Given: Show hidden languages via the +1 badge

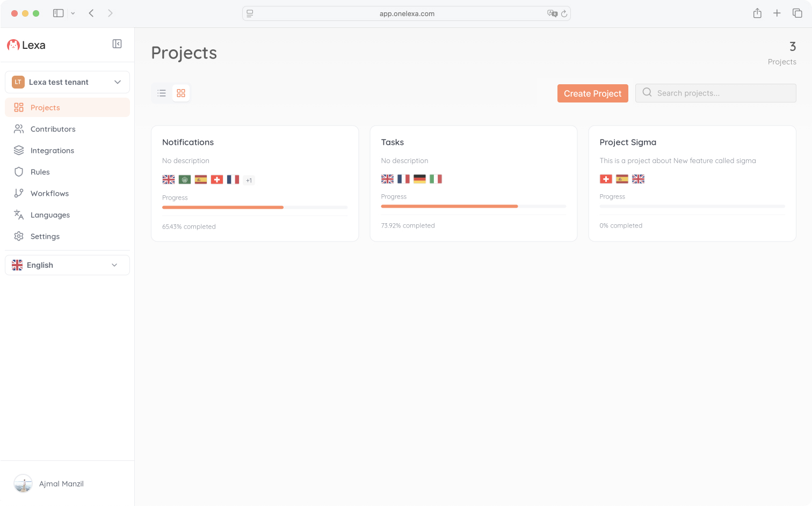Looking at the screenshot, I should [249, 180].
